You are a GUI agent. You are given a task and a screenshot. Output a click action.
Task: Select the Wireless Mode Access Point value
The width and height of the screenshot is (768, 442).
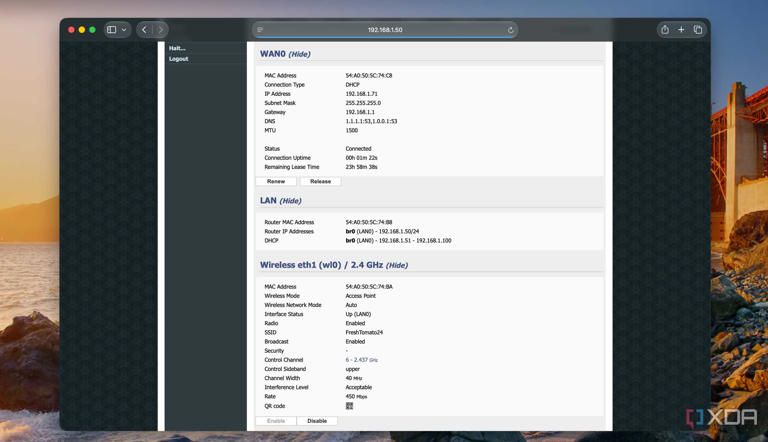(x=360, y=295)
